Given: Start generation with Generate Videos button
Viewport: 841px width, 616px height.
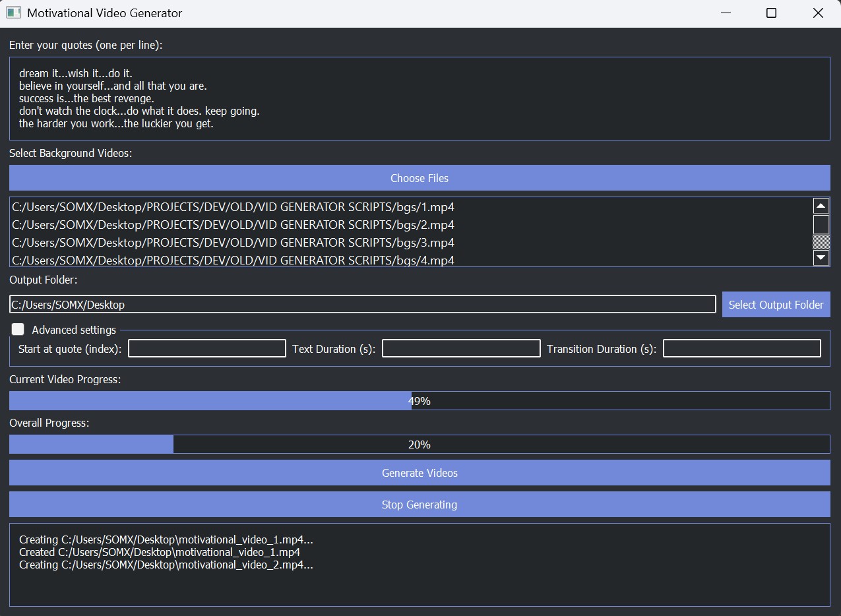Looking at the screenshot, I should (420, 473).
